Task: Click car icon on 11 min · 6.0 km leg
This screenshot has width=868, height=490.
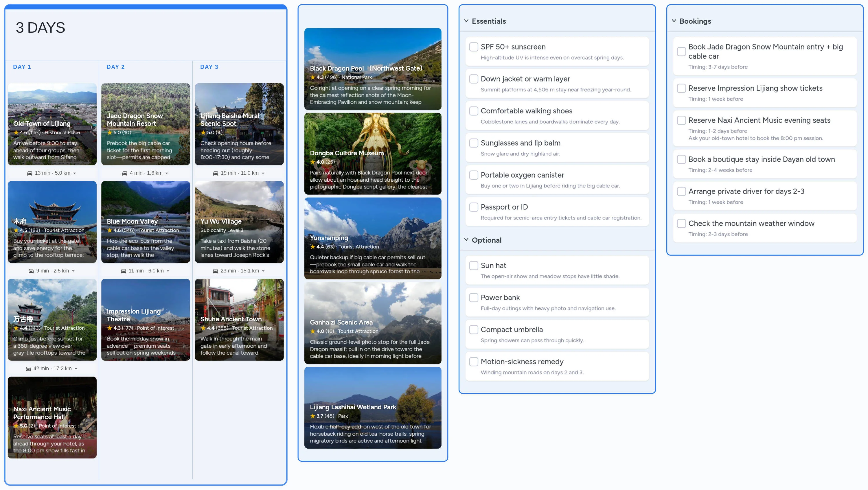Action: coord(123,271)
